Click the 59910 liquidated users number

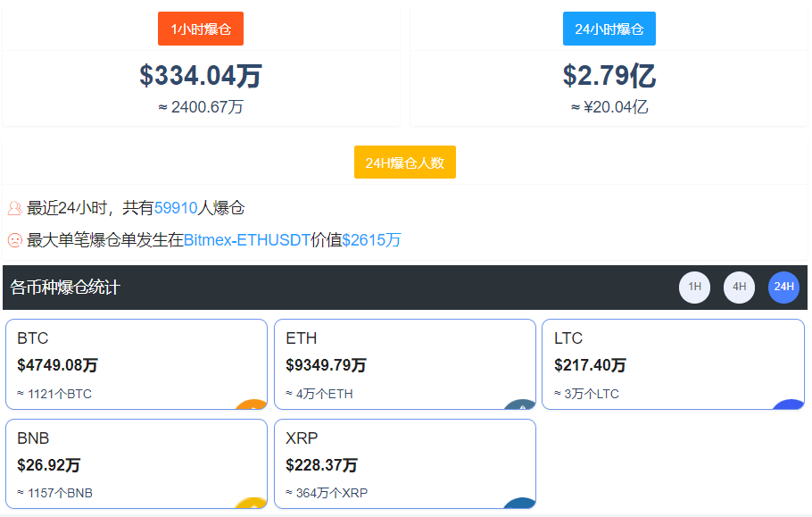click(176, 208)
